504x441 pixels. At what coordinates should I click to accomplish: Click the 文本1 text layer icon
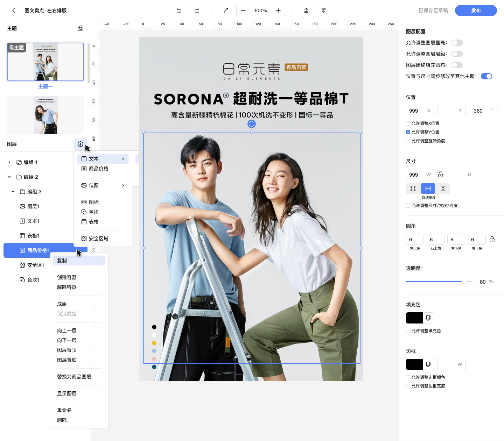coord(22,221)
